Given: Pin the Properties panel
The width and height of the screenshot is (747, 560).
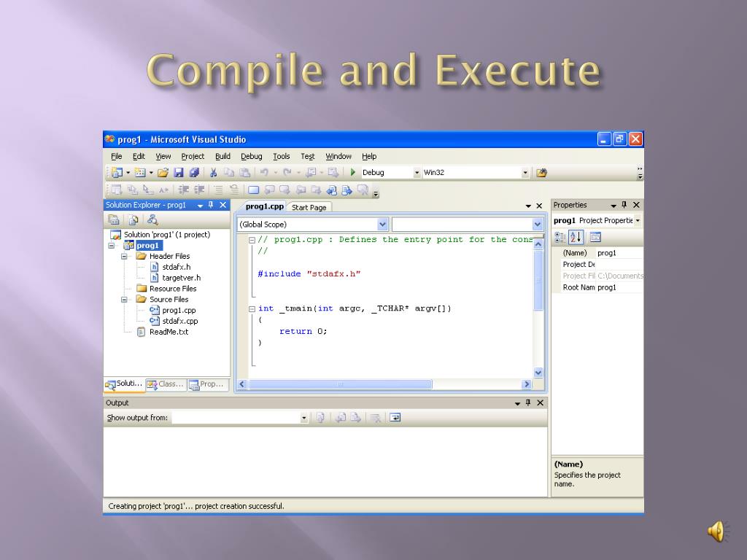Looking at the screenshot, I should (x=624, y=205).
